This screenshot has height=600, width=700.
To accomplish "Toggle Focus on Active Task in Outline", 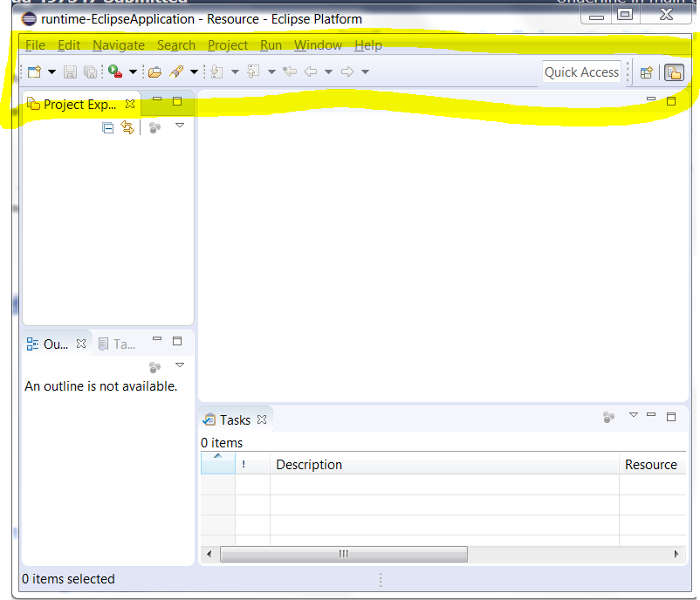I will 154,367.
